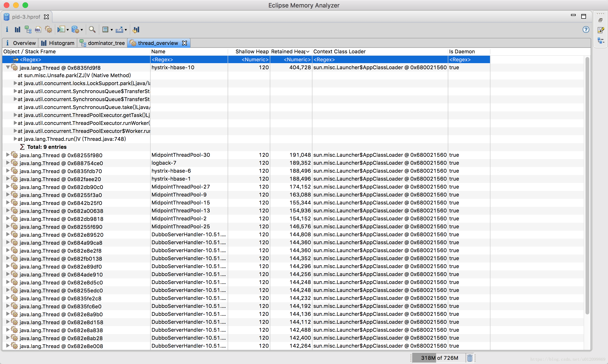Select SynchronousQueue.take stack frame row
Viewport: 608px width, 364px height.
coord(84,107)
